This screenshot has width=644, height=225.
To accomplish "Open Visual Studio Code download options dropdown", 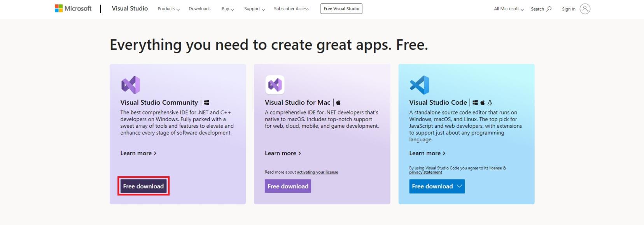I will click(459, 186).
